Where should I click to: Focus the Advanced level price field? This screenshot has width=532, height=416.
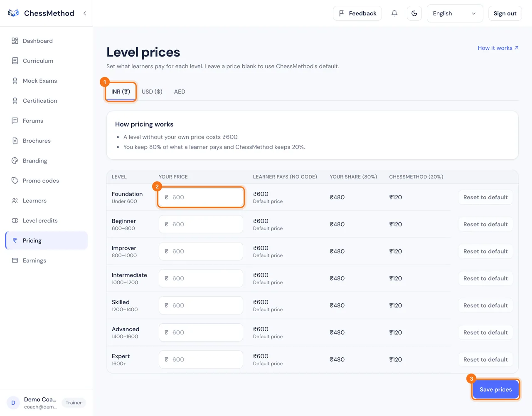point(201,332)
